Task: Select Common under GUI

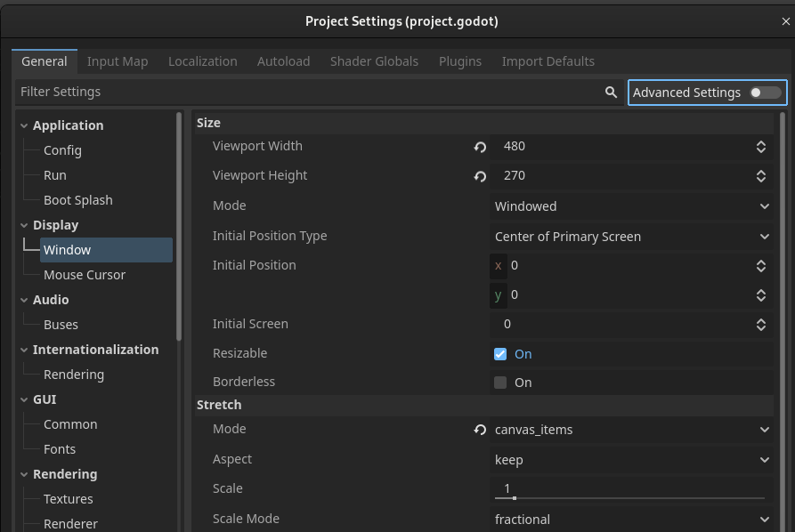Action: point(70,424)
